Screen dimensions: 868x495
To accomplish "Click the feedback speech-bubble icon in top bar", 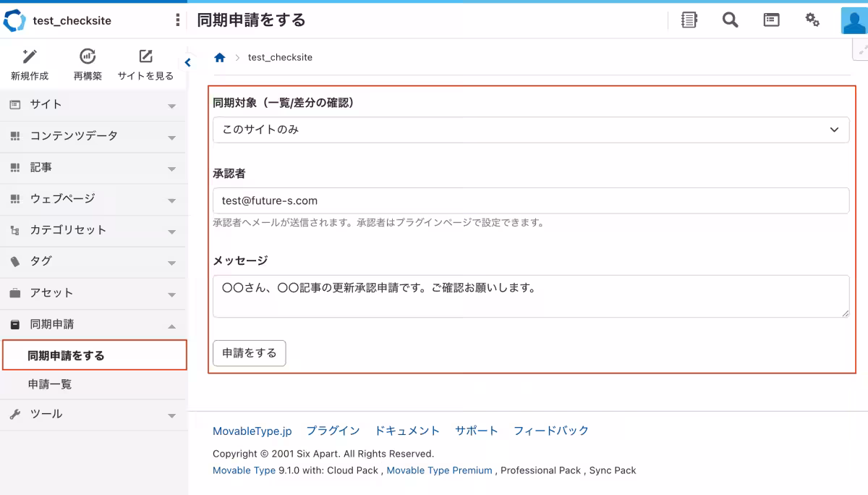I will point(771,20).
